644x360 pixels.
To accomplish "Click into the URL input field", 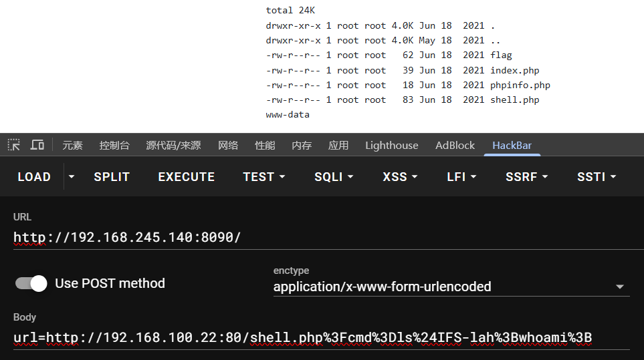I will pos(321,237).
